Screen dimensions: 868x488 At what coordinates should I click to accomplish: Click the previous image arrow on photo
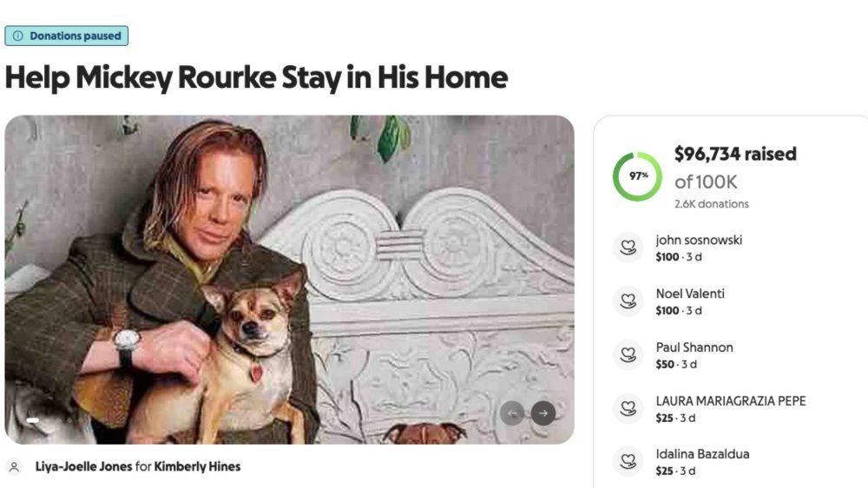[512, 413]
